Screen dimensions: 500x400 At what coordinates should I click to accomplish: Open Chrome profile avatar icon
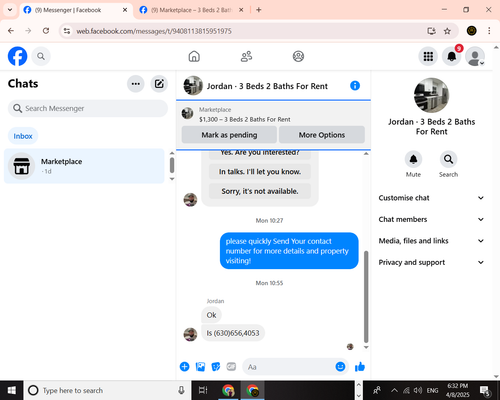(x=471, y=31)
